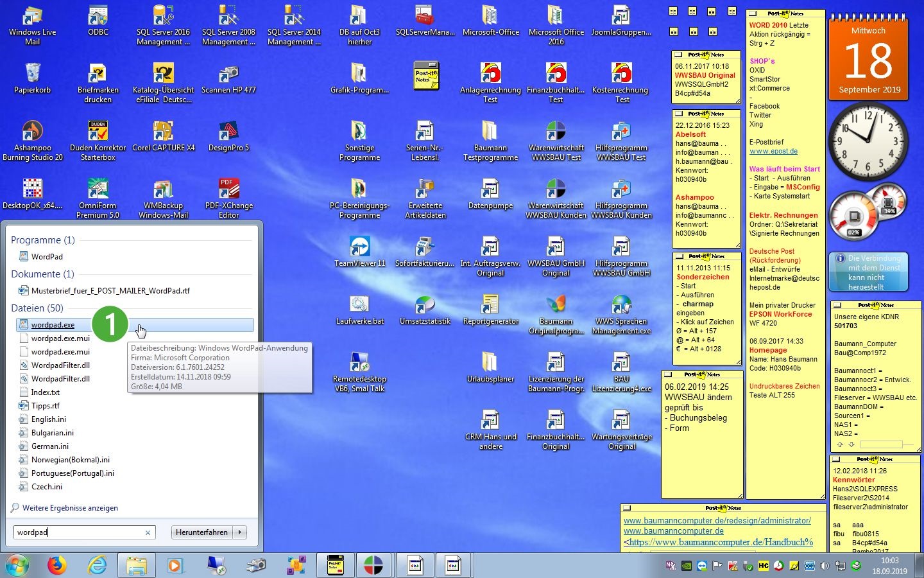Open Briefmarken drucken desktop shortcut

[x=98, y=83]
